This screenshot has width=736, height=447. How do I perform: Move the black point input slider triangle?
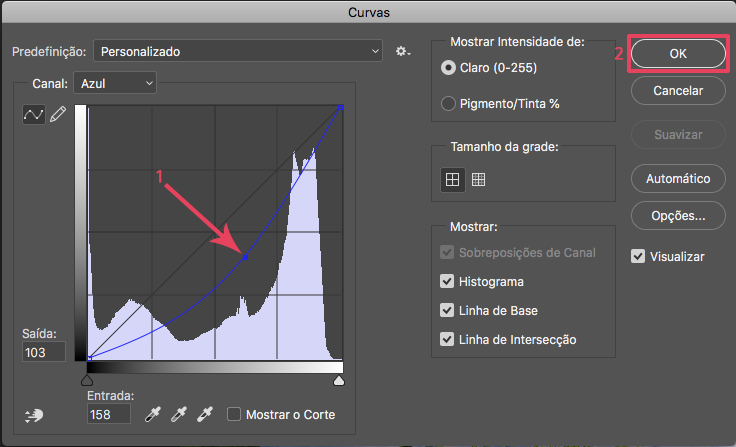click(87, 380)
